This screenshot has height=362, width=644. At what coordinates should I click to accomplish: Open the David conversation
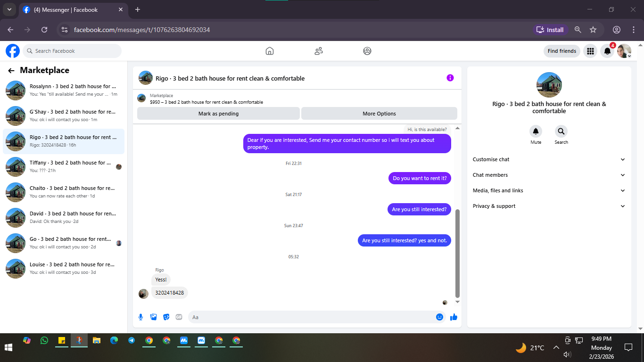pos(64,218)
